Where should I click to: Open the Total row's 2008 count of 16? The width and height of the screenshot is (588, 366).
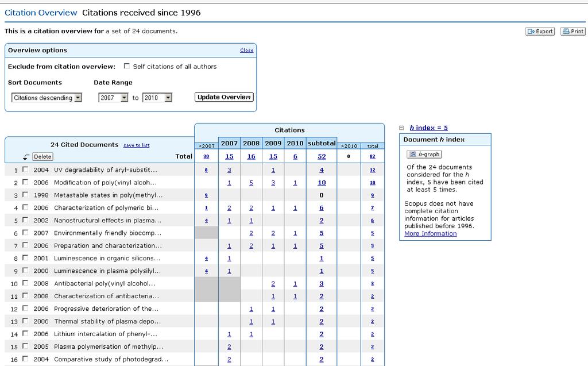252,156
